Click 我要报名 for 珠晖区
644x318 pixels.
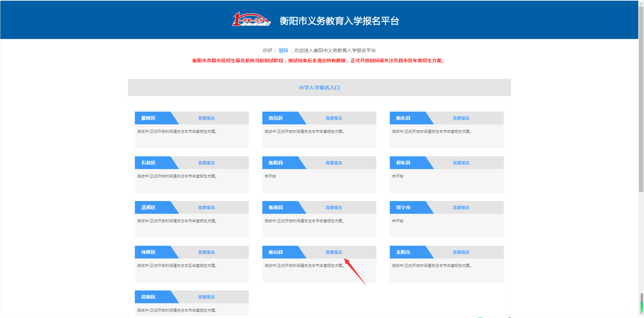206,252
